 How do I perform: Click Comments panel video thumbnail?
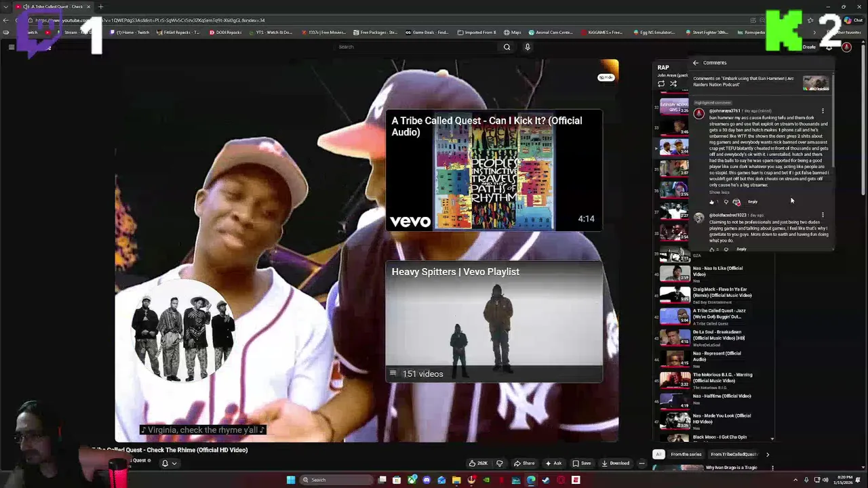pyautogui.click(x=816, y=83)
